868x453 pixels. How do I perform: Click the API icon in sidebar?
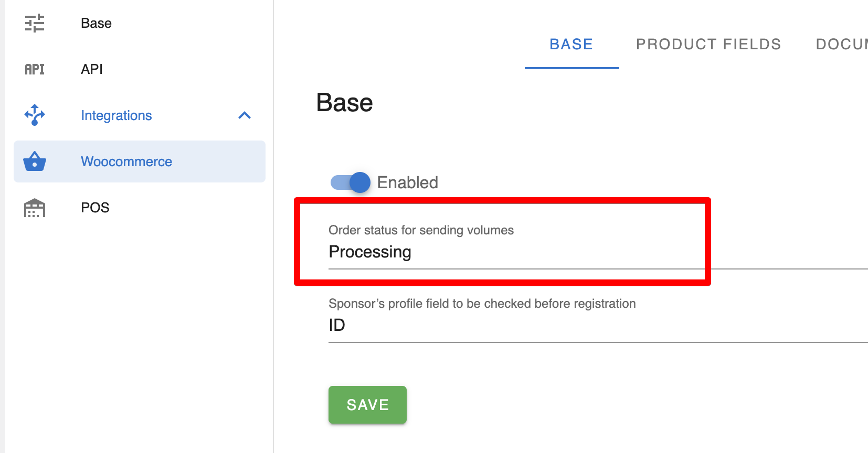click(35, 69)
